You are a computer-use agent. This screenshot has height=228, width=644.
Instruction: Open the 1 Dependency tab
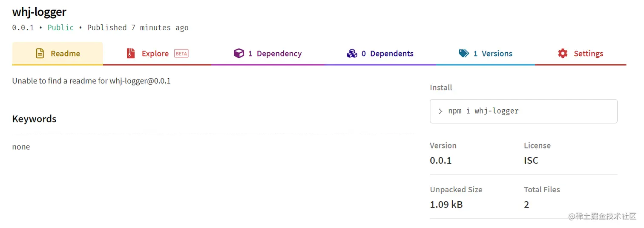[275, 54]
